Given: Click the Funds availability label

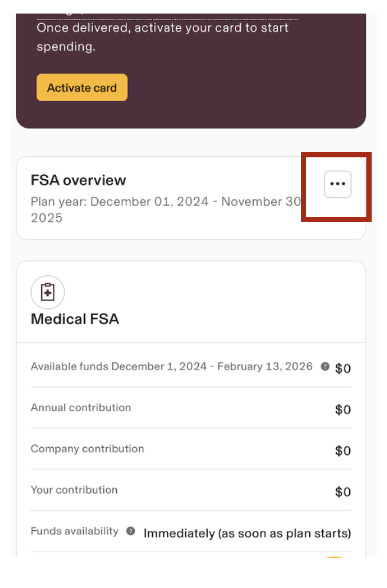Looking at the screenshot, I should (74, 531).
